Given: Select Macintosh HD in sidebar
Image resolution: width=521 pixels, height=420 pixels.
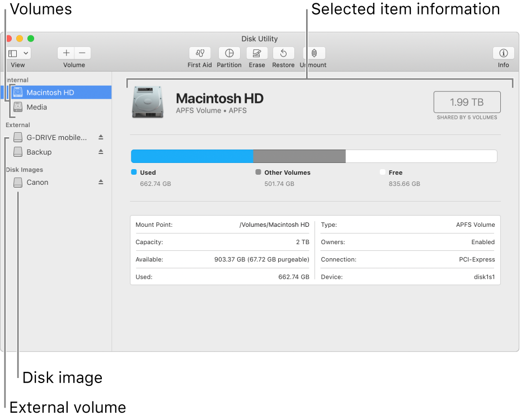Looking at the screenshot, I should [50, 92].
